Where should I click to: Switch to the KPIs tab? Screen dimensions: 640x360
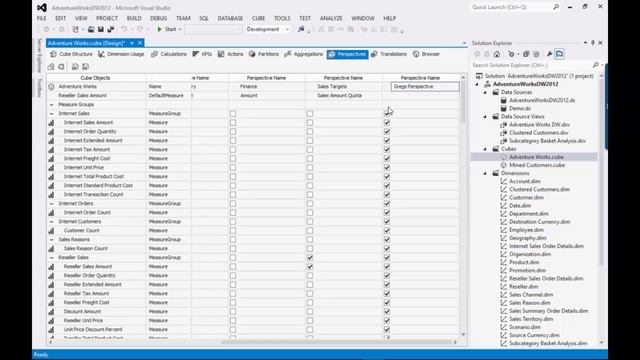coord(202,54)
